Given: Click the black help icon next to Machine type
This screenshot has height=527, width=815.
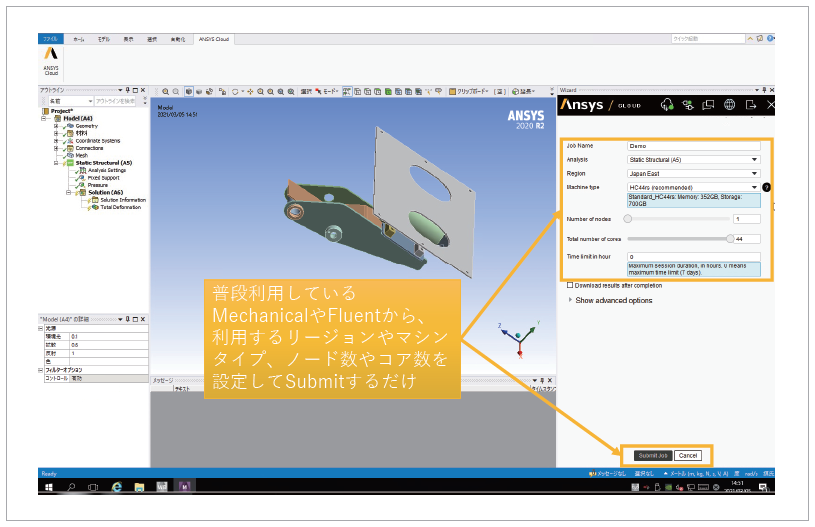Looking at the screenshot, I should pos(766,187).
